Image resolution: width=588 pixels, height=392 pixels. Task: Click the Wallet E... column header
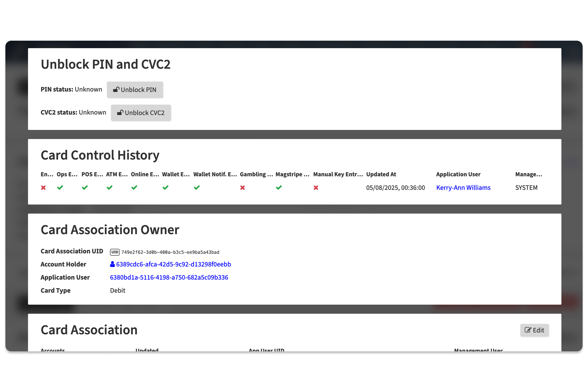pos(176,174)
